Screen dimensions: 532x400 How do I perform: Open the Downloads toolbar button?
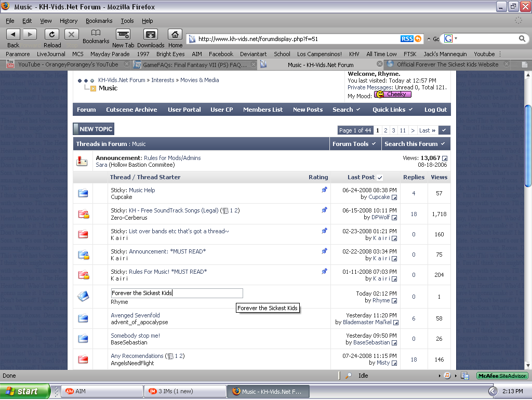(150, 34)
